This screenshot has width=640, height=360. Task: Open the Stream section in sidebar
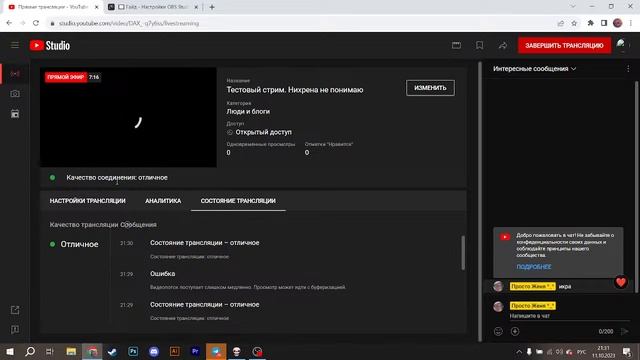point(15,74)
